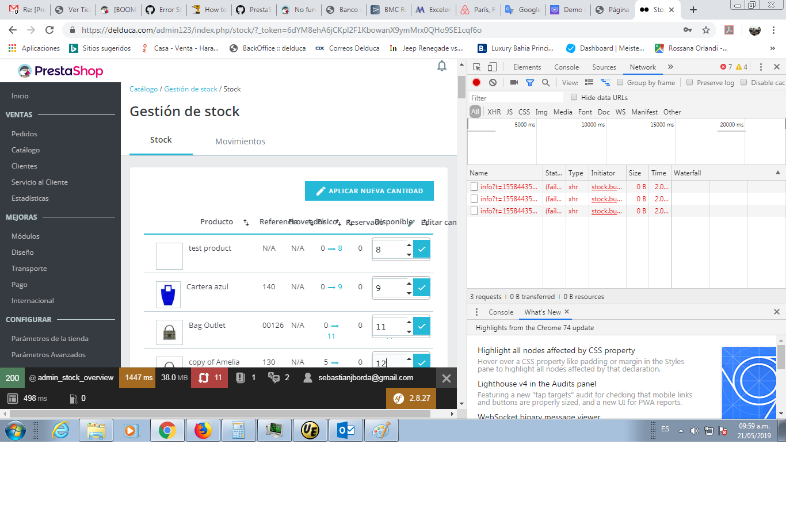Open the Sources DevTools tab
The width and height of the screenshot is (786, 532).
click(604, 67)
